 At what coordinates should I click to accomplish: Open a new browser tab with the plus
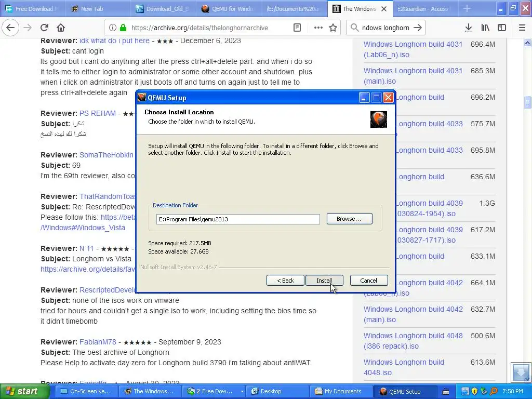pos(467,9)
